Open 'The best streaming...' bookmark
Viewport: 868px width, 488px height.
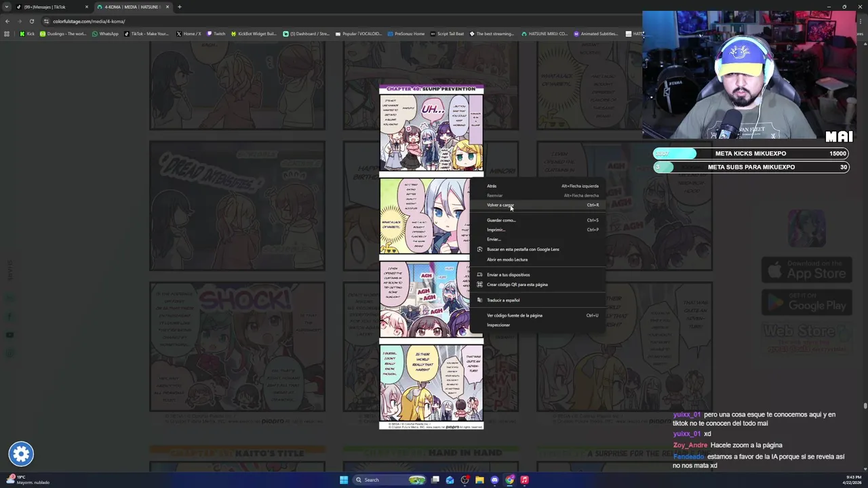coord(492,34)
